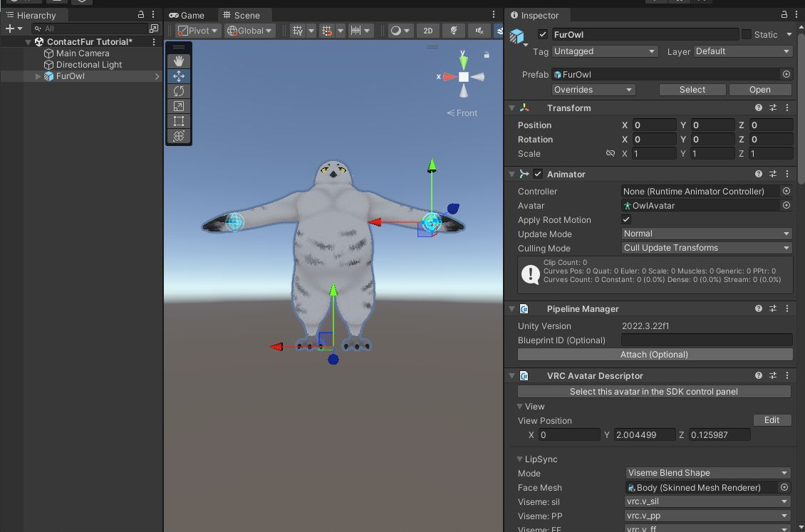Click the snap increment ruler icon
Image resolution: width=805 pixels, height=532 pixels.
click(x=355, y=31)
